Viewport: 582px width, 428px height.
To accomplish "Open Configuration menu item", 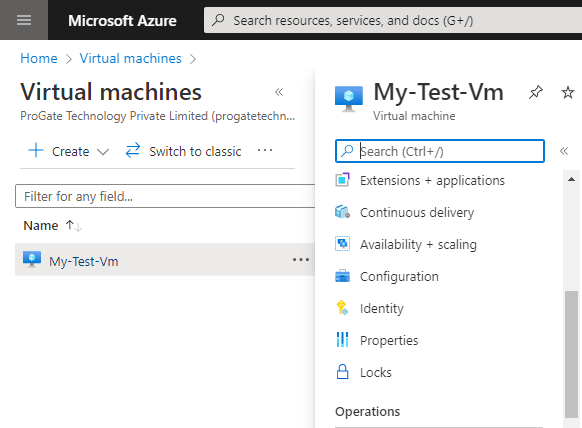I will (399, 277).
